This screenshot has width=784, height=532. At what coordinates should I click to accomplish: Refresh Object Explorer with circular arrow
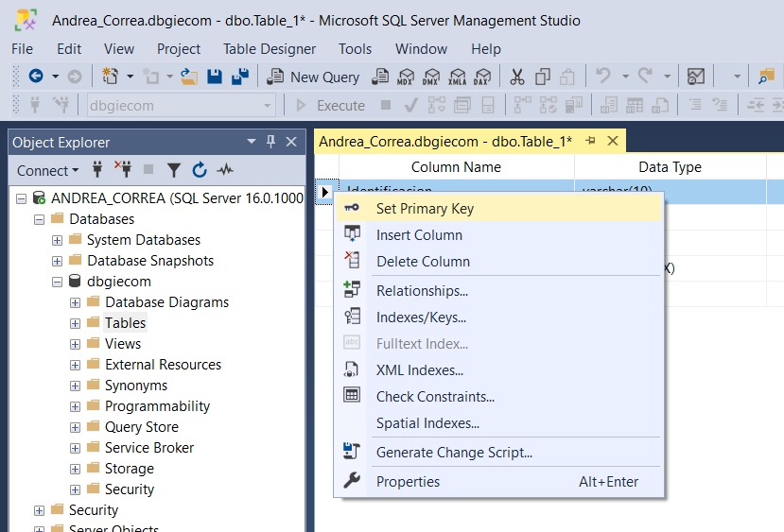click(200, 170)
